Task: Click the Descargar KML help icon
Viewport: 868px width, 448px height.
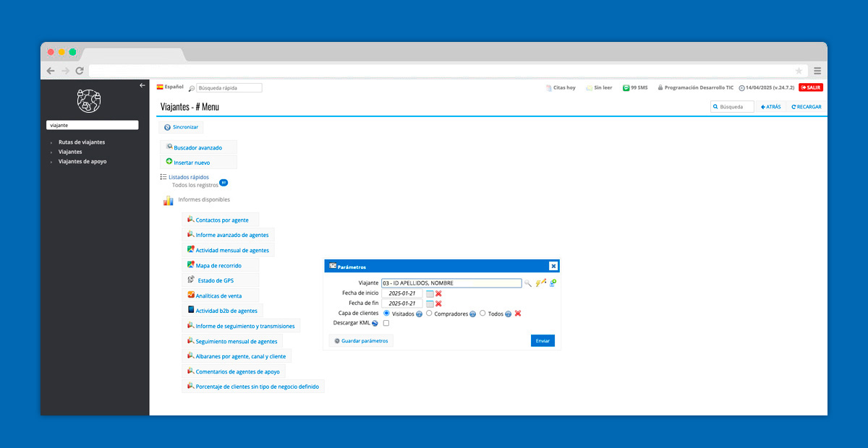Action: tap(375, 323)
